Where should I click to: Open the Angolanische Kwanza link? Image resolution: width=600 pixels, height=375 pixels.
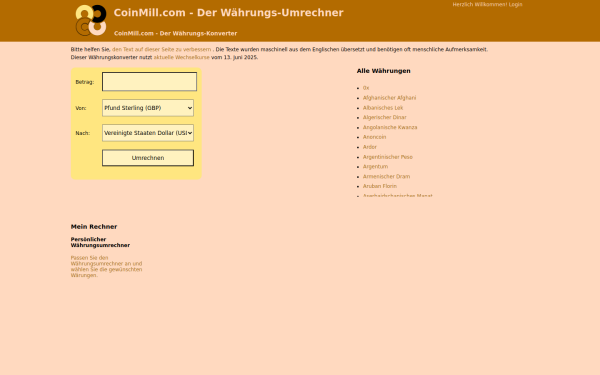tap(390, 127)
